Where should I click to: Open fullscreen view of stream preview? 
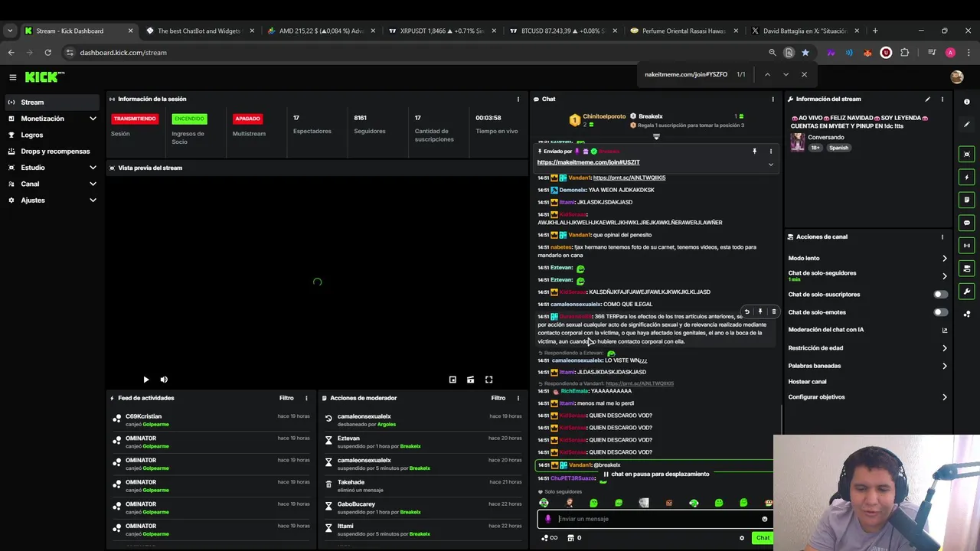[x=488, y=380]
